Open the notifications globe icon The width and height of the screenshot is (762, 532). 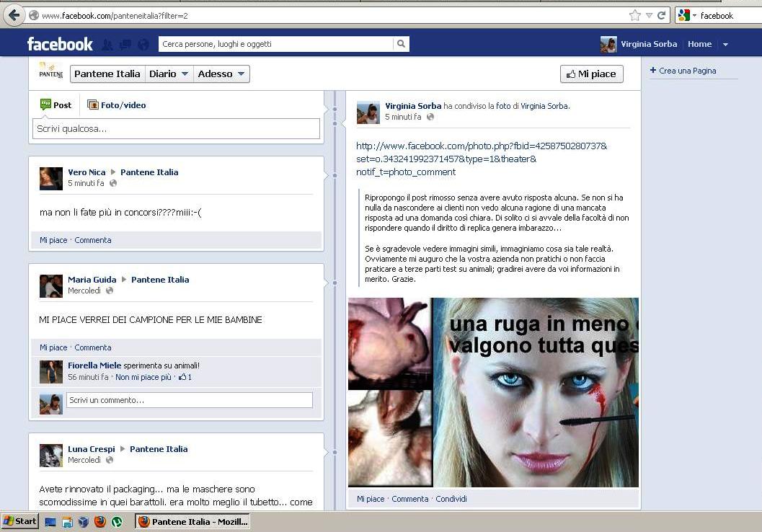143,45
